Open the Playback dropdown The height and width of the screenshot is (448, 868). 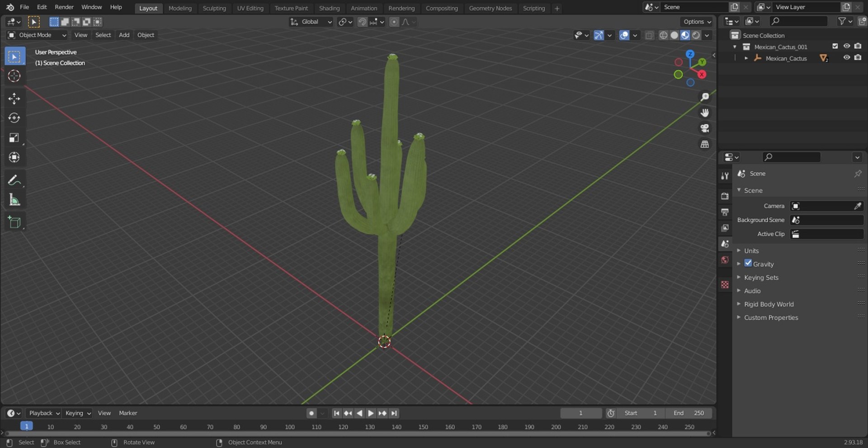[x=44, y=413]
